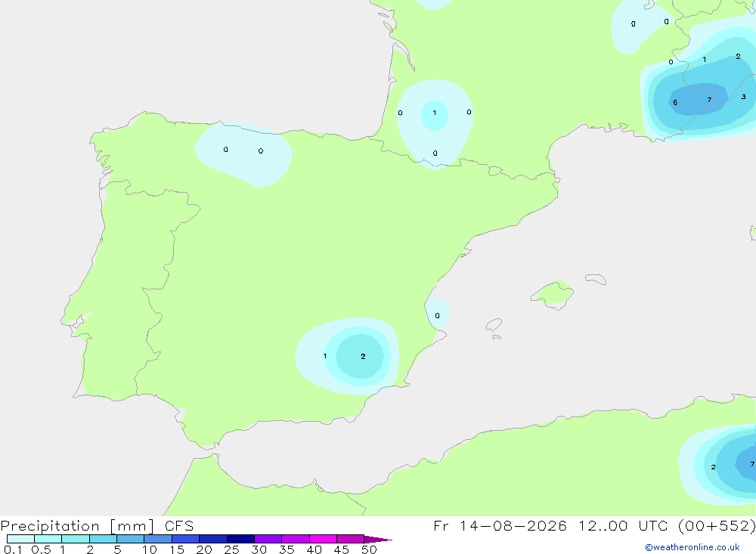The height and width of the screenshot is (554, 756).
Task: Click the '3' value at the right map edge
Action: tap(743, 97)
